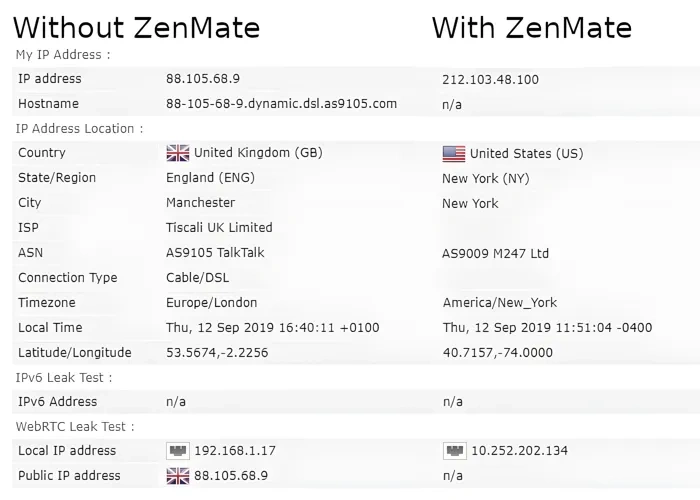Click the coordinates 53.5674,-2.2256
The height and width of the screenshot is (500, 700).
[x=217, y=353]
